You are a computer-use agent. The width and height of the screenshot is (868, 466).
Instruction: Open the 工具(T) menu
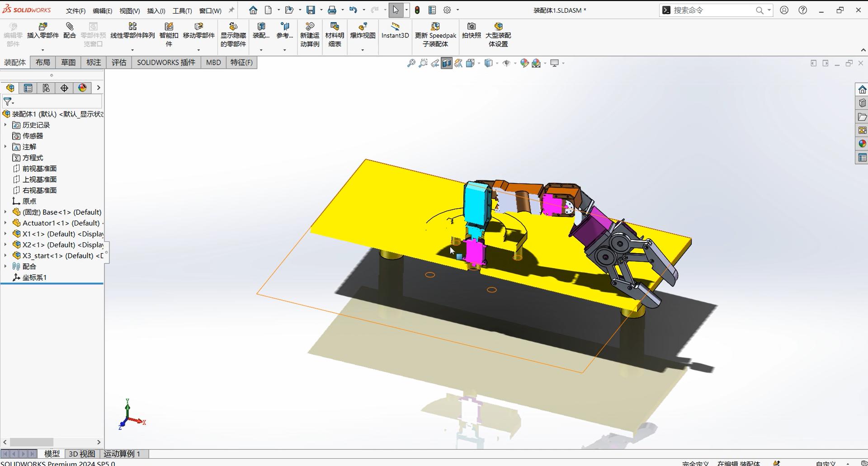[182, 10]
